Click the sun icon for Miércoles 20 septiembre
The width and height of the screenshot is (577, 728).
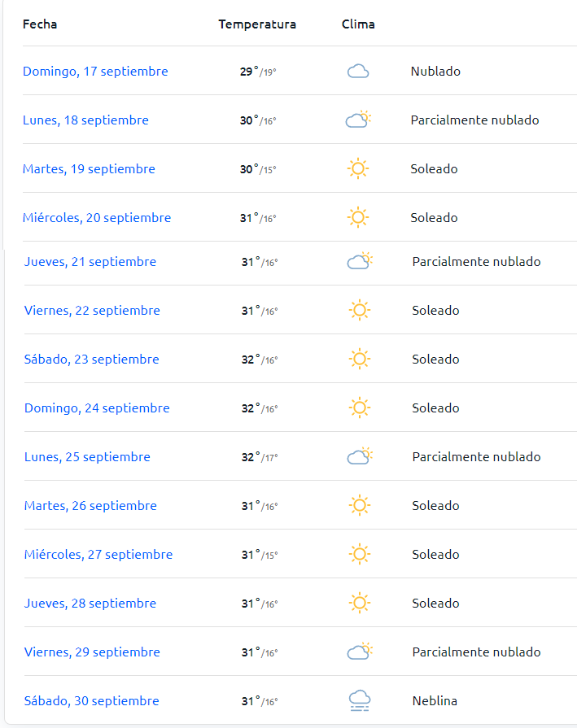pos(358,217)
